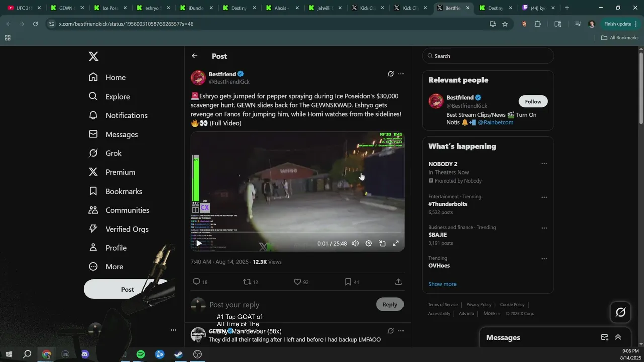Screen dimensions: 644x362
Task: Open Profile in the sidebar
Action: coord(107,248)
